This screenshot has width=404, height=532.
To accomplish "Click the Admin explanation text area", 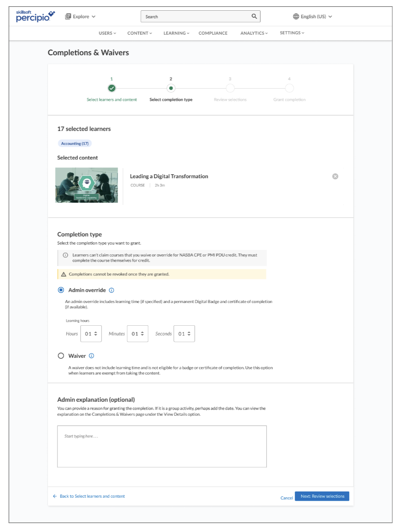I will 161,446.
